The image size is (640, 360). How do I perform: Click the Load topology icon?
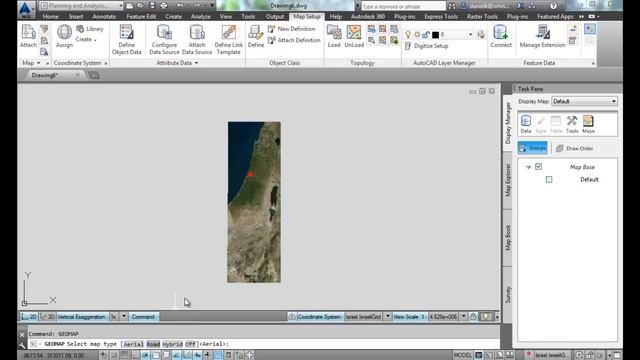point(334,32)
